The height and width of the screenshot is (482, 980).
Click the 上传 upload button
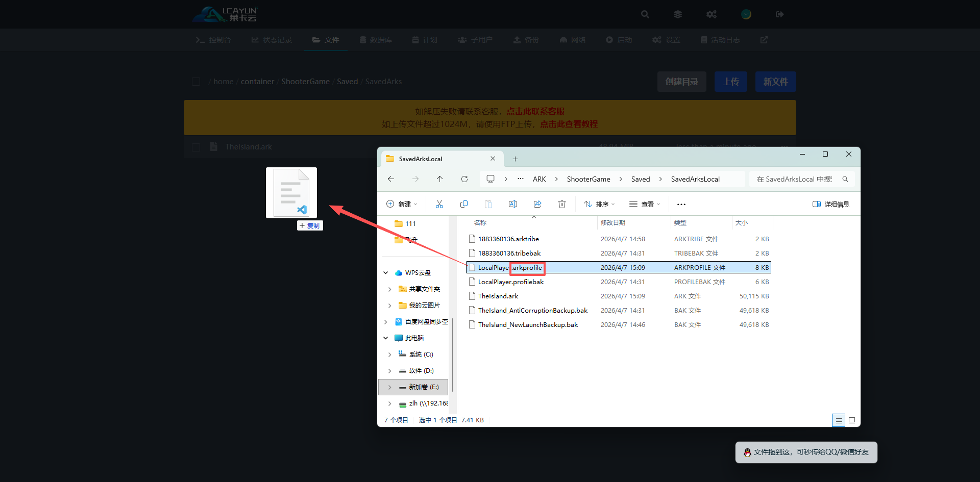[730, 82]
